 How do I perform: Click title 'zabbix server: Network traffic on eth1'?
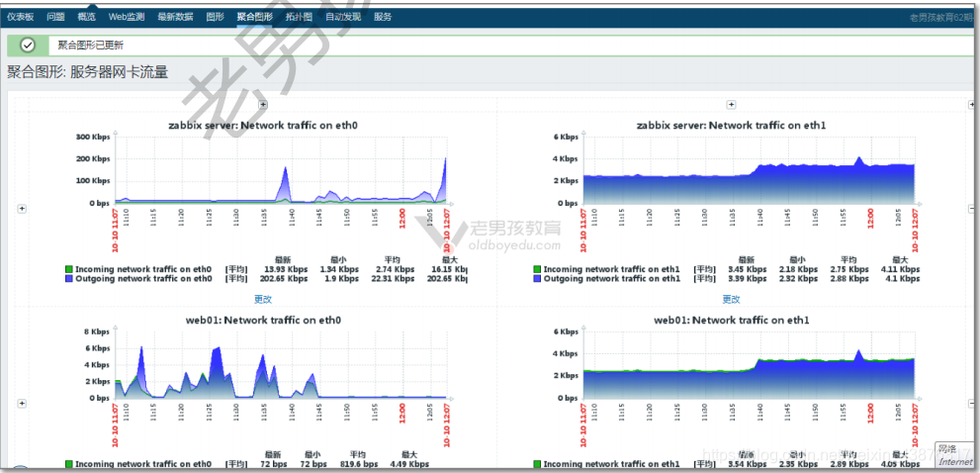(731, 125)
